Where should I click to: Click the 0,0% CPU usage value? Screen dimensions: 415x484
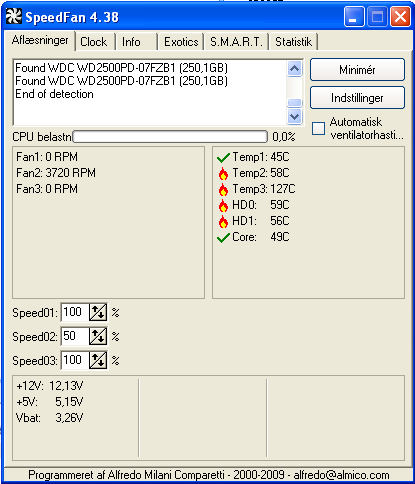284,137
